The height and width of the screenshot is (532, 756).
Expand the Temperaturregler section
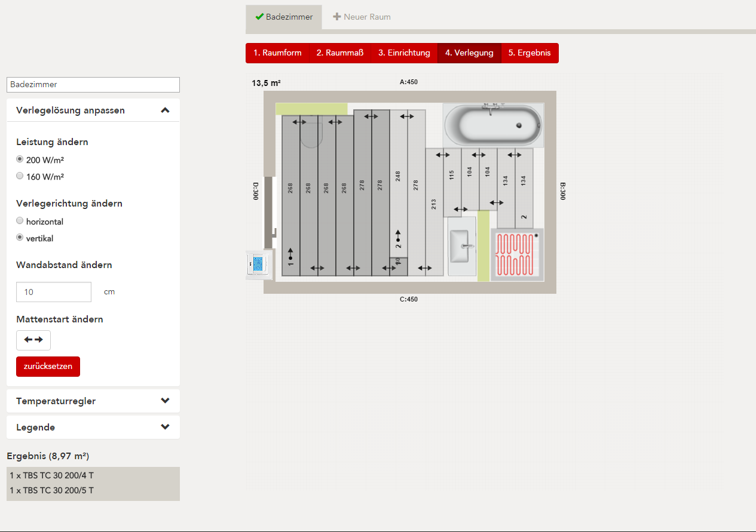(93, 401)
